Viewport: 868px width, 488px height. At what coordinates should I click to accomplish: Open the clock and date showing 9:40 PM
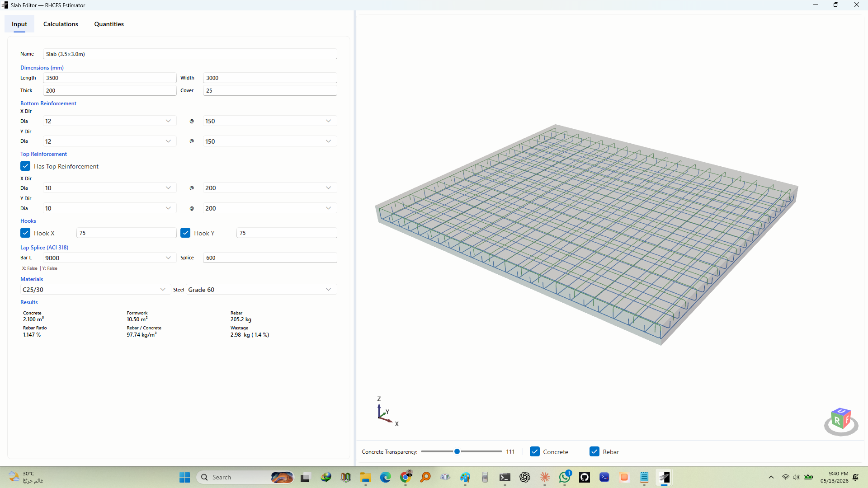coord(835,477)
